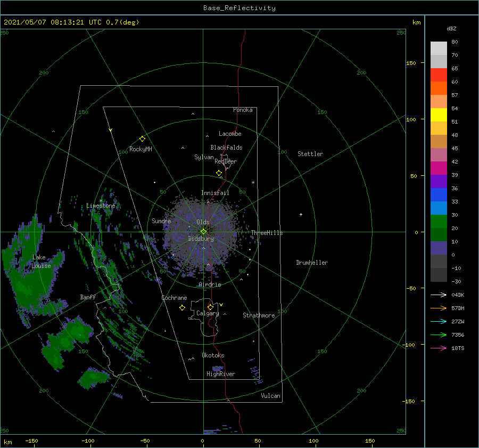Pick the orange 60-57 dBZ legend swatch
This screenshot has width=479, height=448.
439,88
